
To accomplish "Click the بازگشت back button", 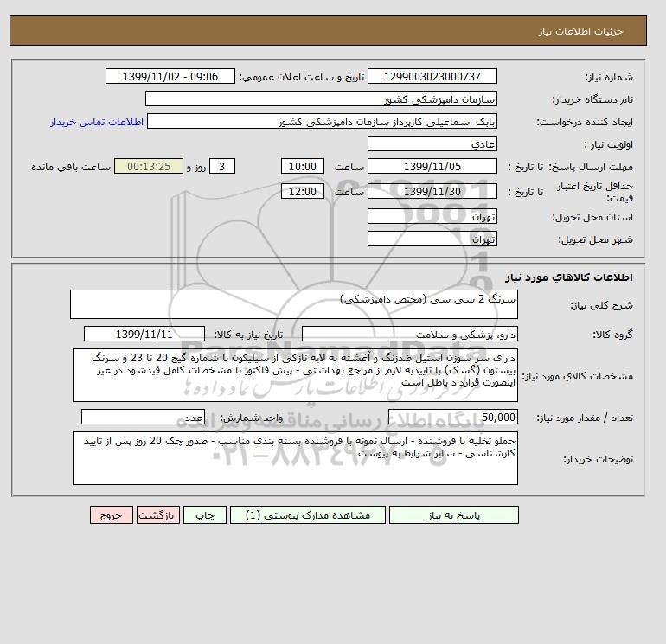I will tap(158, 515).
